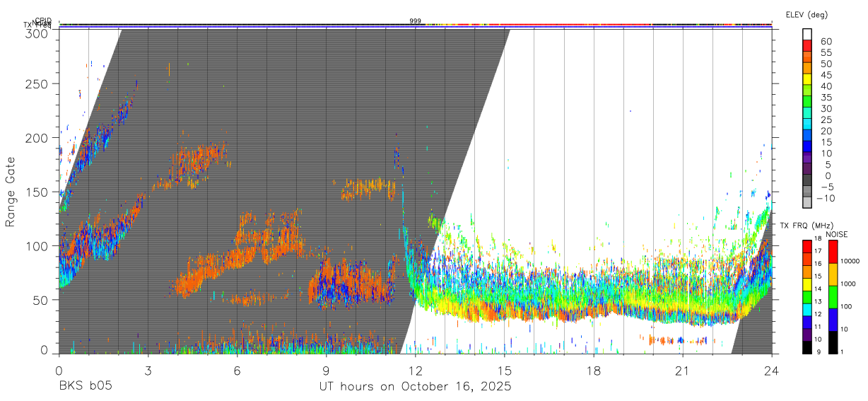Pick the red swatch in the TX FRQ colorbar

pos(807,246)
